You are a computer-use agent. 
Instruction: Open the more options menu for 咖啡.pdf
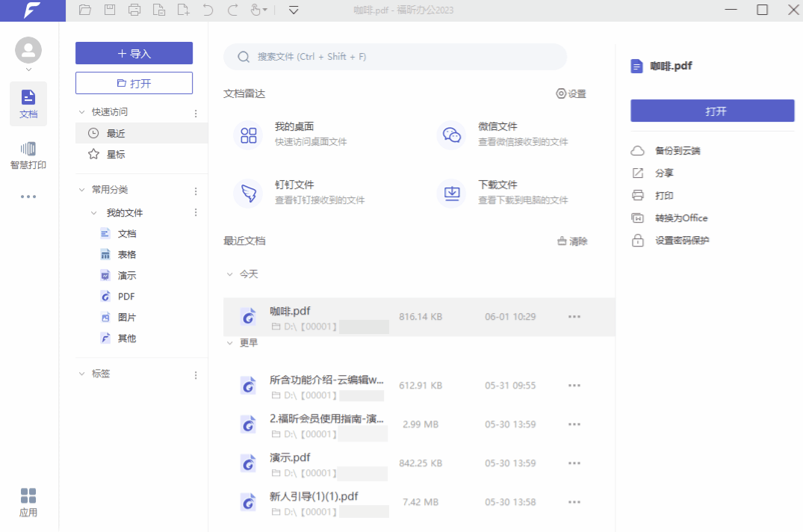[x=574, y=316]
